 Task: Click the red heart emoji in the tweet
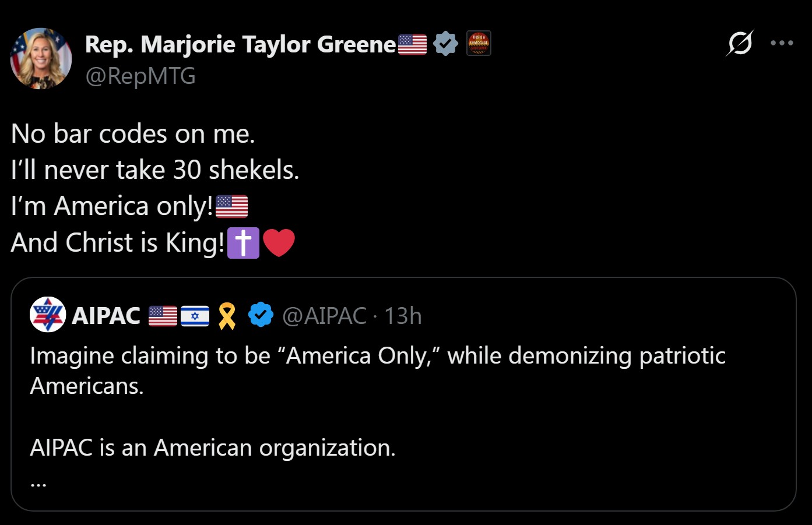pos(279,242)
